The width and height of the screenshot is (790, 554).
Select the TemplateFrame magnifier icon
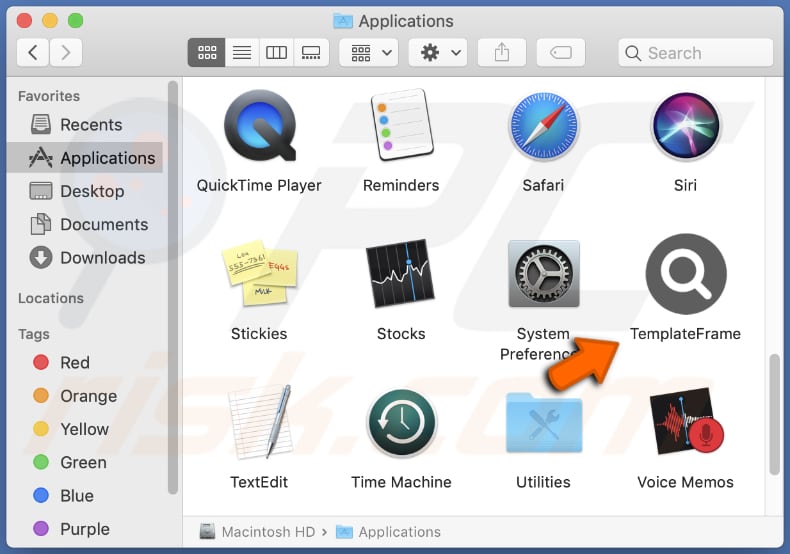click(686, 273)
